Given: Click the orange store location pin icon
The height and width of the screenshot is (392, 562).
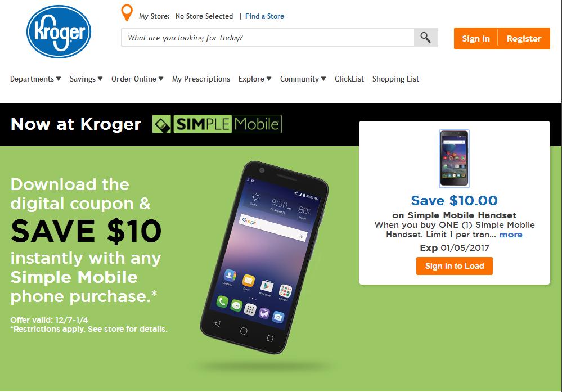Looking at the screenshot, I should [127, 13].
